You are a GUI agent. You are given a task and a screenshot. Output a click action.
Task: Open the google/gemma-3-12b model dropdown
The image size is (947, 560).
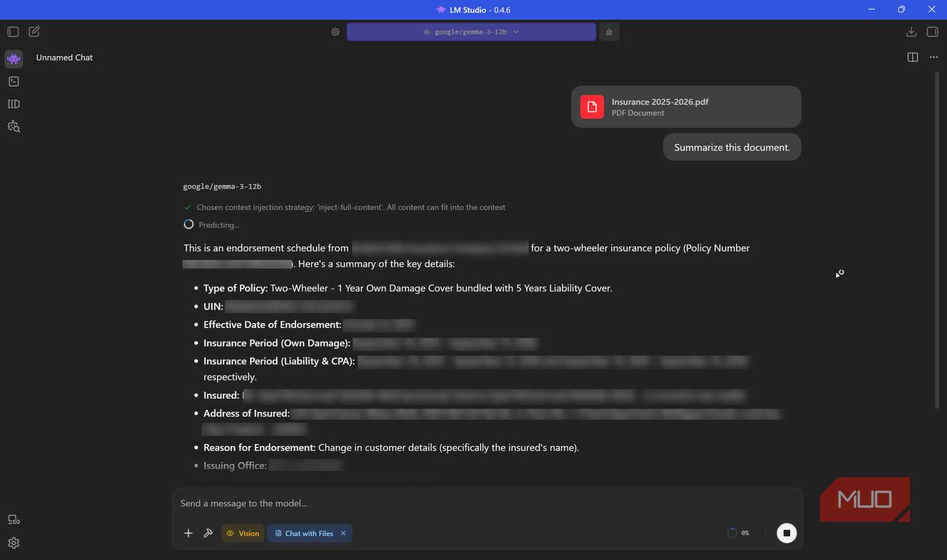coord(471,32)
